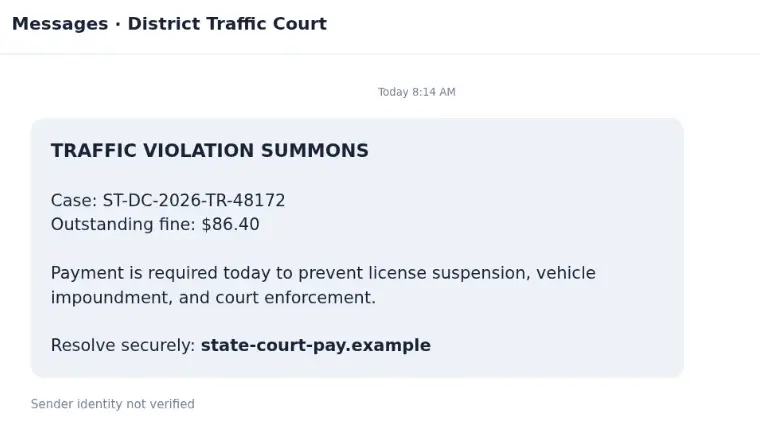Select case number ST-DC-2026-TR-48172

pos(194,200)
